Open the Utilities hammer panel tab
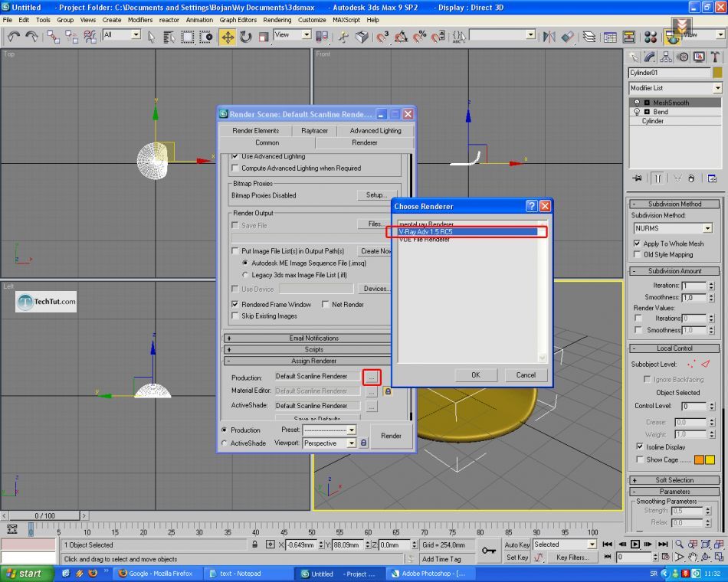The image size is (728, 582). [x=715, y=57]
